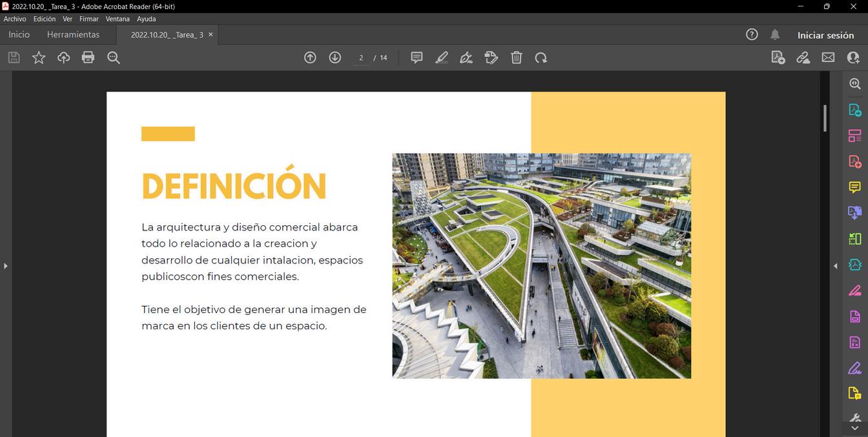This screenshot has width=868, height=437.
Task: Click the search zoom icon in right panel
Action: tap(855, 84)
